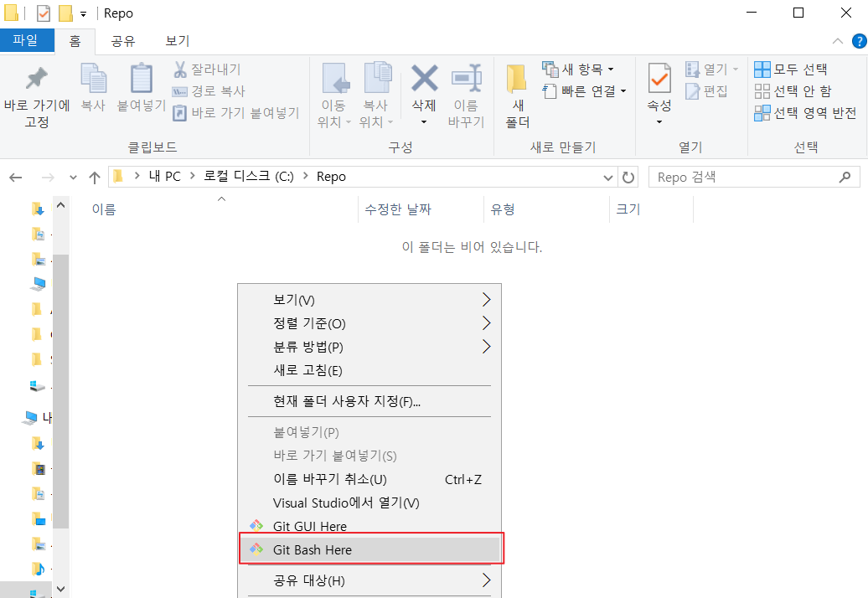868x598 pixels.
Task: Open the 분류 방법(P) submenu
Action: pyautogui.click(x=369, y=347)
